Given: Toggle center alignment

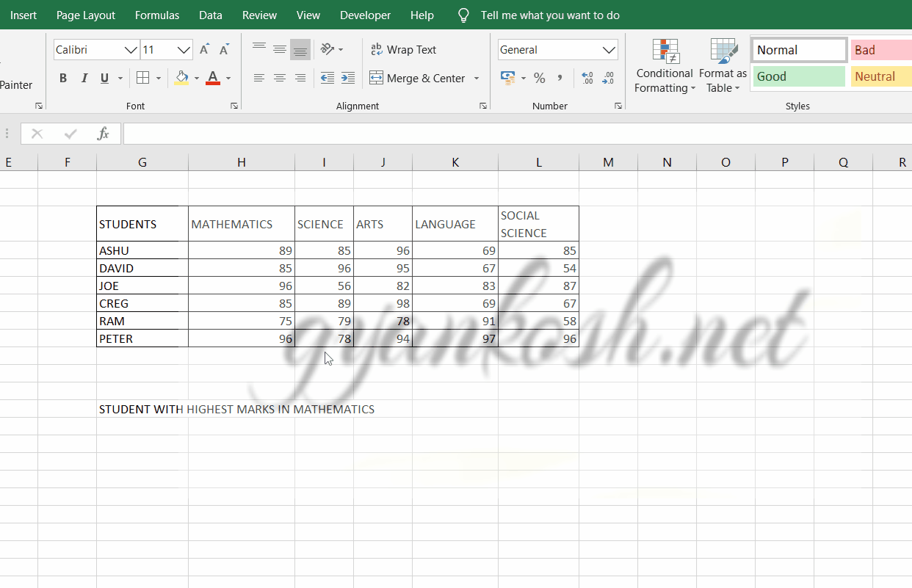Looking at the screenshot, I should 279,78.
